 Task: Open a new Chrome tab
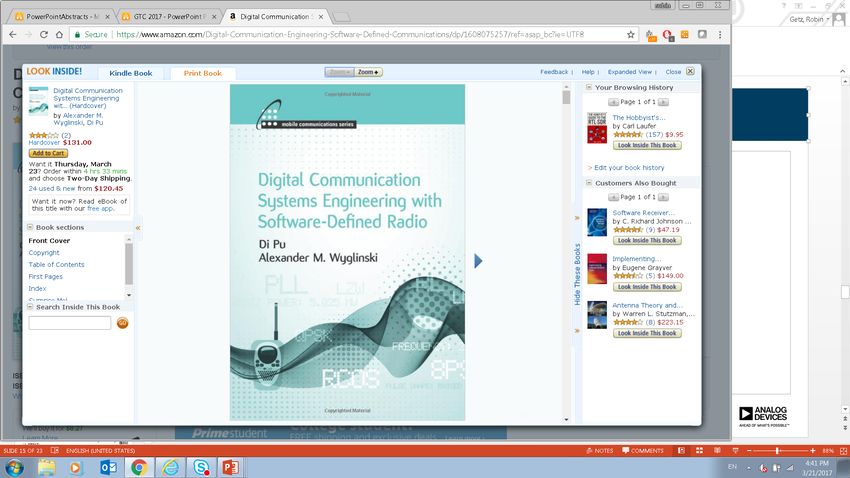pyautogui.click(x=342, y=17)
